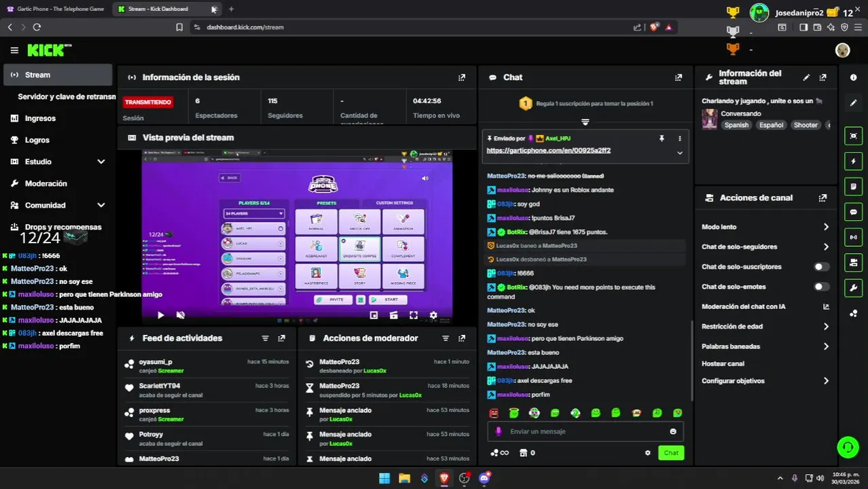Unmute the stream preview audio
Image resolution: width=868 pixels, height=489 pixels.
point(181,315)
